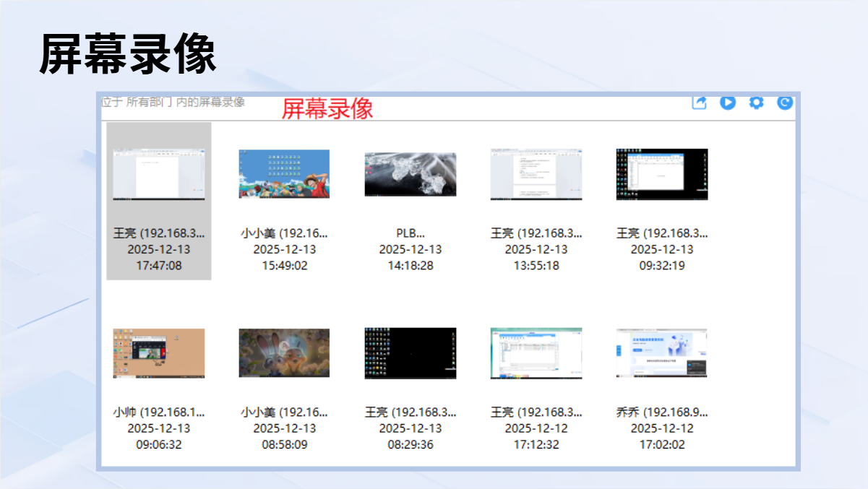Click the timestamp text 17:12:32
Viewport: 868px width, 489px height.
click(536, 445)
